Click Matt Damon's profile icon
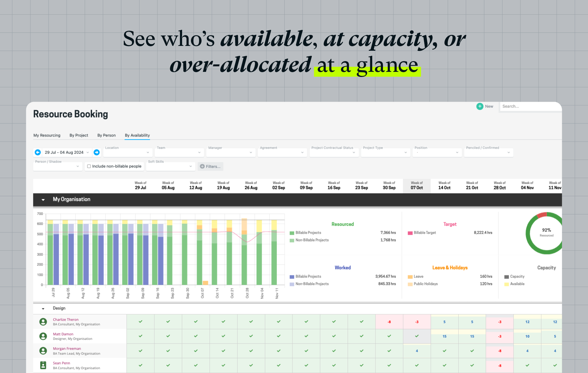This screenshot has height=373, width=588. [43, 336]
